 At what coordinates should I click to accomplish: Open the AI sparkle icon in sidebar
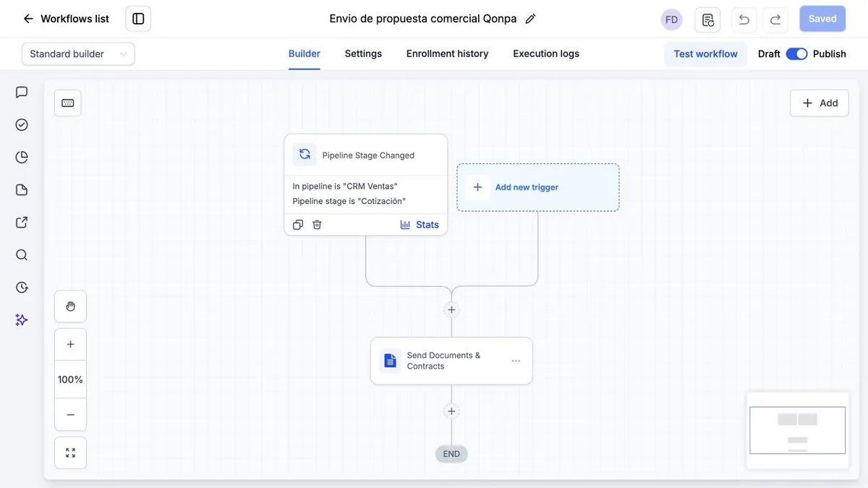[x=22, y=320]
